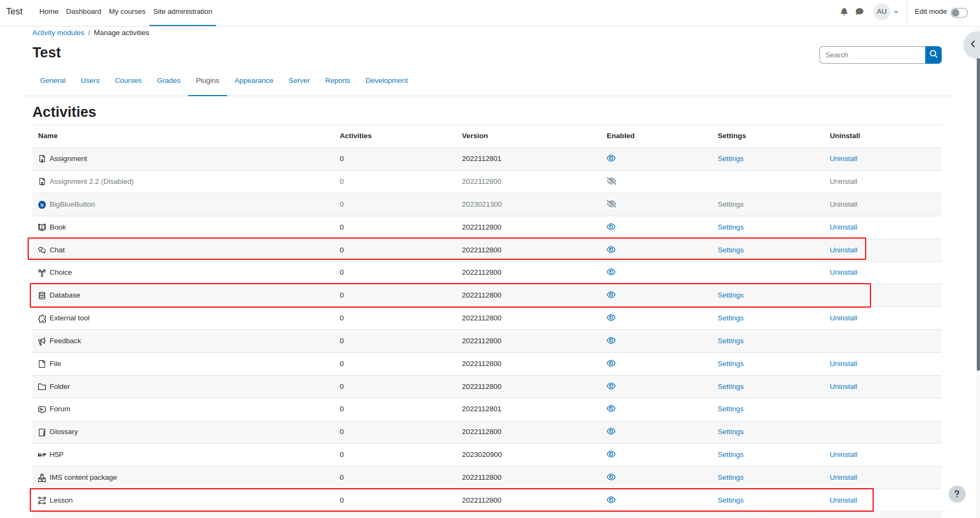Click the Assignment module icon
The image size is (980, 518).
click(42, 159)
